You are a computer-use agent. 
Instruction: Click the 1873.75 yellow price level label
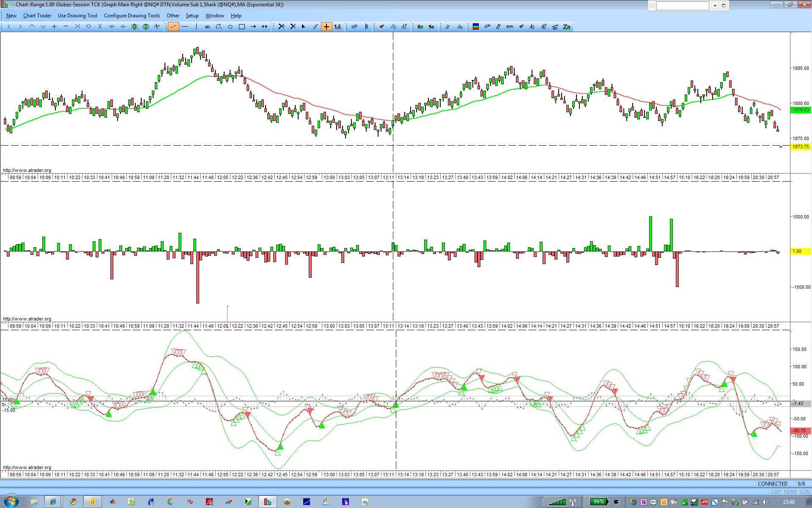(x=801, y=146)
